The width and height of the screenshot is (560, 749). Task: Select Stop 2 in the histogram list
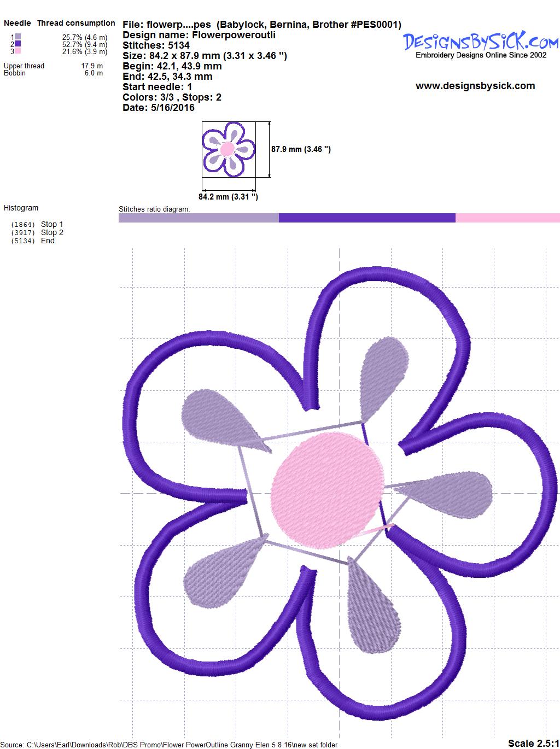coord(52,232)
